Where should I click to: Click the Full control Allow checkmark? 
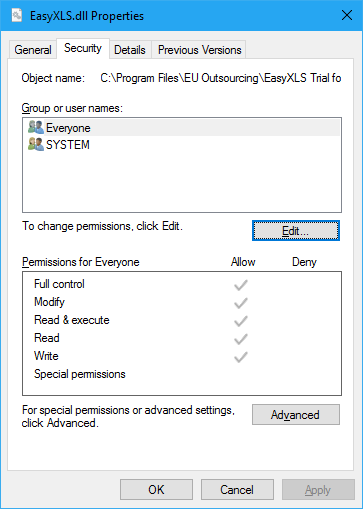tap(240, 285)
